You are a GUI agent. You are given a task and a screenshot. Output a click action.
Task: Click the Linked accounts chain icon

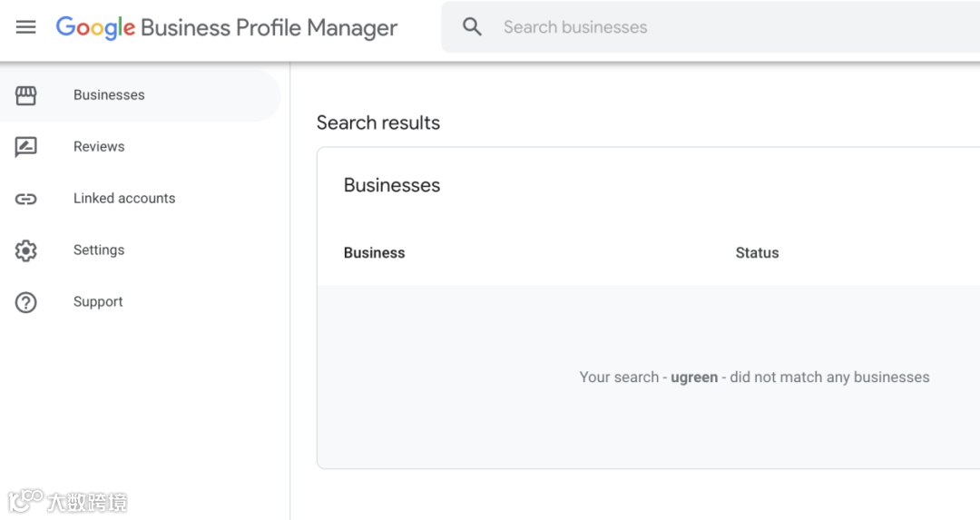coord(26,199)
